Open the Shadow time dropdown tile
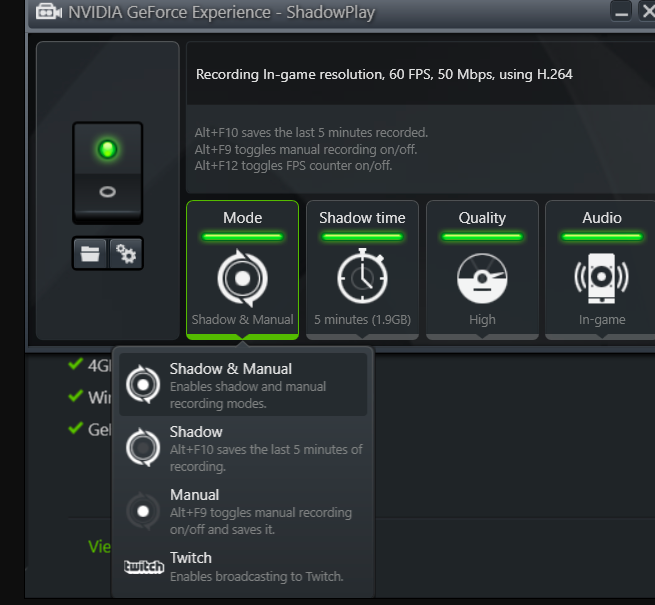 (x=362, y=269)
